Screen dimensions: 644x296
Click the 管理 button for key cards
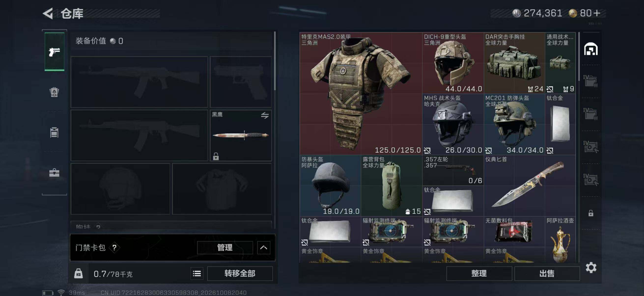pyautogui.click(x=225, y=248)
